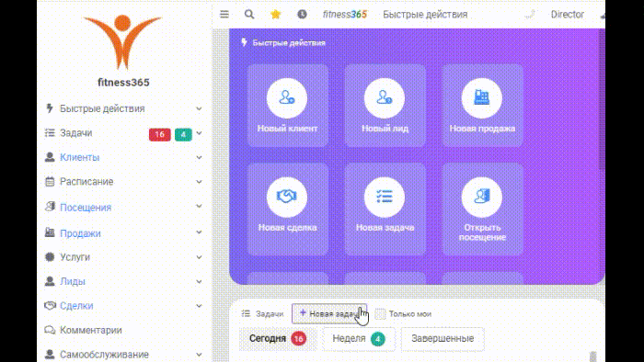Expand the Клиенты sidebar chevron
This screenshot has height=362, width=644.
[199, 157]
